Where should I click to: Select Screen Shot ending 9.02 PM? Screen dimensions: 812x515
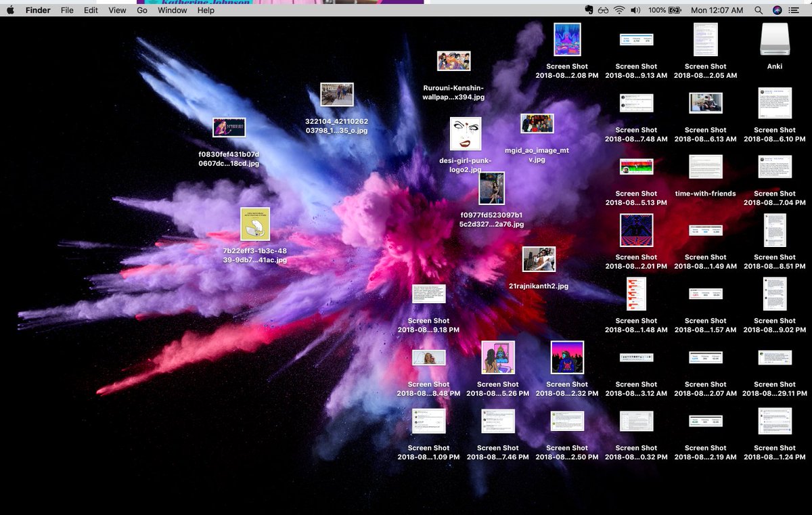click(775, 294)
